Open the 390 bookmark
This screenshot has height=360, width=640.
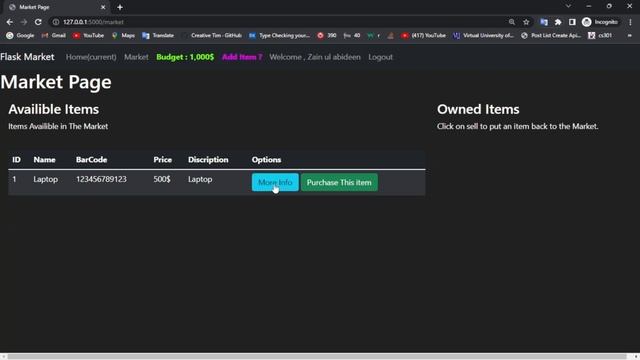(327, 36)
